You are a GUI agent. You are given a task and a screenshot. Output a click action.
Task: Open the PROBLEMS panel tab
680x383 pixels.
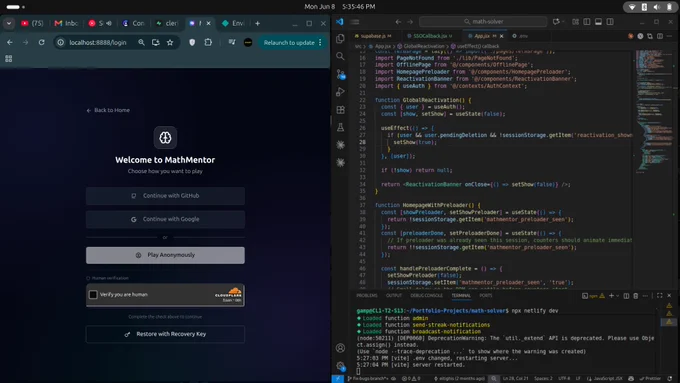(x=366, y=295)
